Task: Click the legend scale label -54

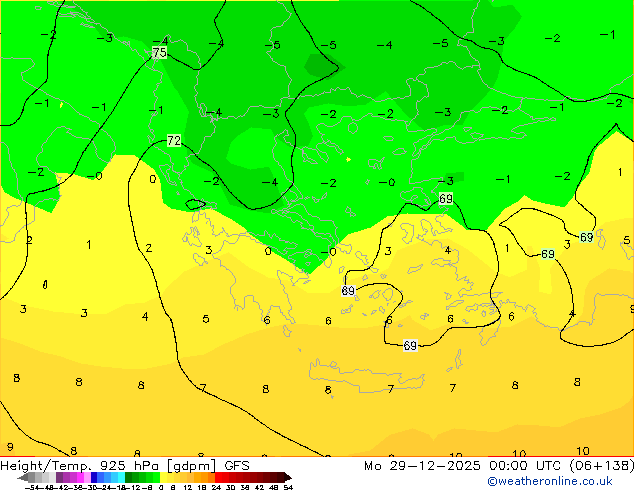Action: pyautogui.click(x=32, y=488)
